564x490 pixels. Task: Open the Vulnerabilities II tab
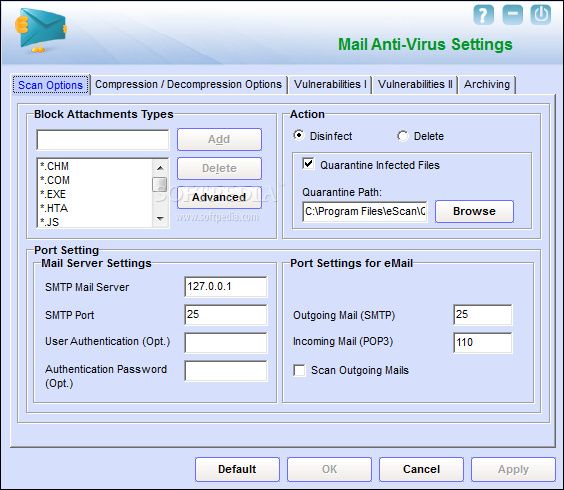[415, 84]
